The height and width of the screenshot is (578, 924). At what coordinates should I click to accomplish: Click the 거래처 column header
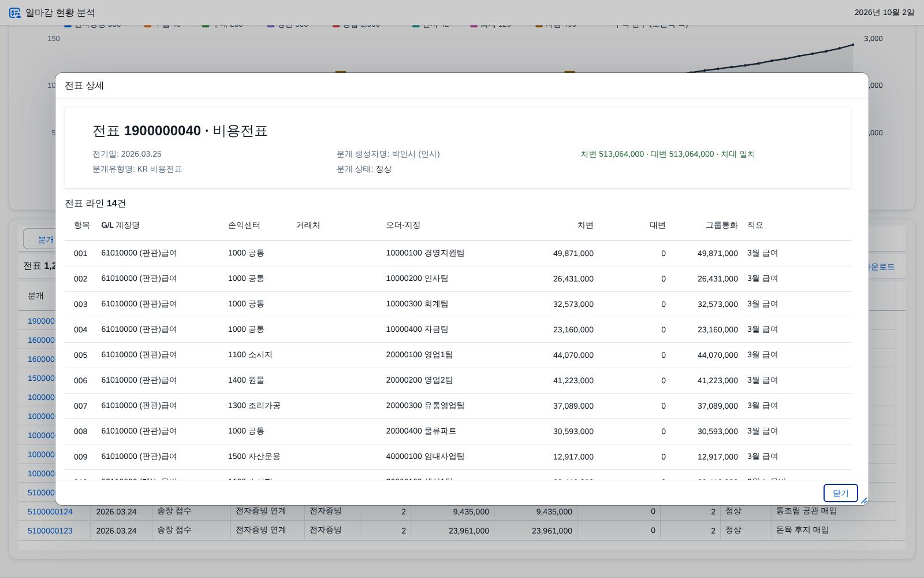(x=308, y=225)
